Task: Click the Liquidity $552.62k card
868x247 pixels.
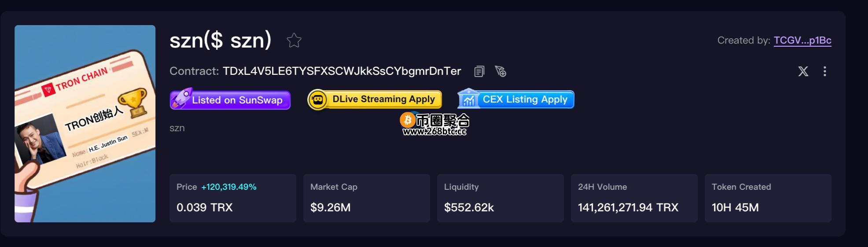Action: [500, 198]
